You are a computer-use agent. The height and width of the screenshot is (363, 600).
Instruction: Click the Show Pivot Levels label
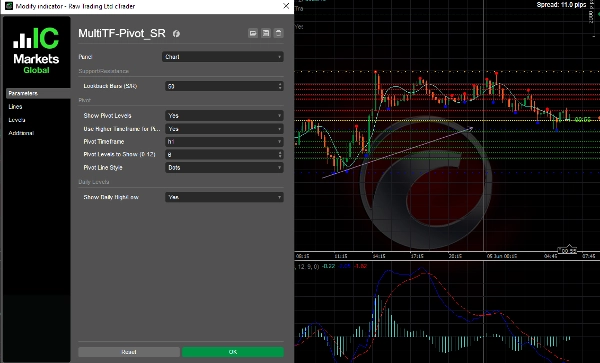(107, 116)
